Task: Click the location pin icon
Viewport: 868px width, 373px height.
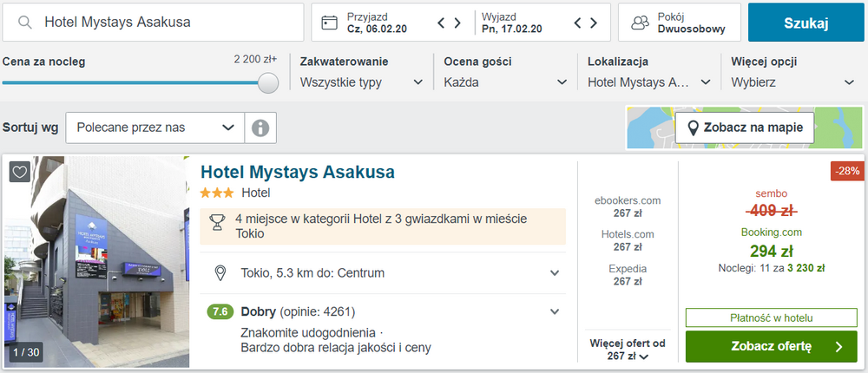Action: [220, 273]
